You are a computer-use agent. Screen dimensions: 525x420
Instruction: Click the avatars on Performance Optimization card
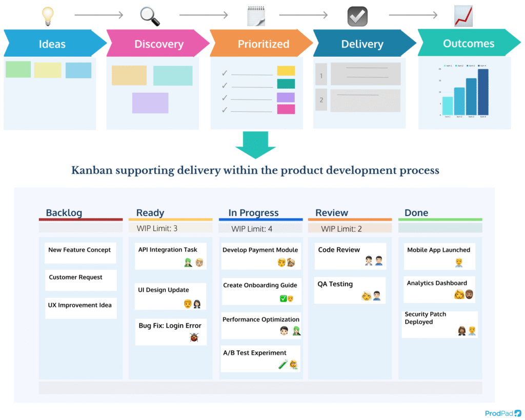tap(290, 331)
